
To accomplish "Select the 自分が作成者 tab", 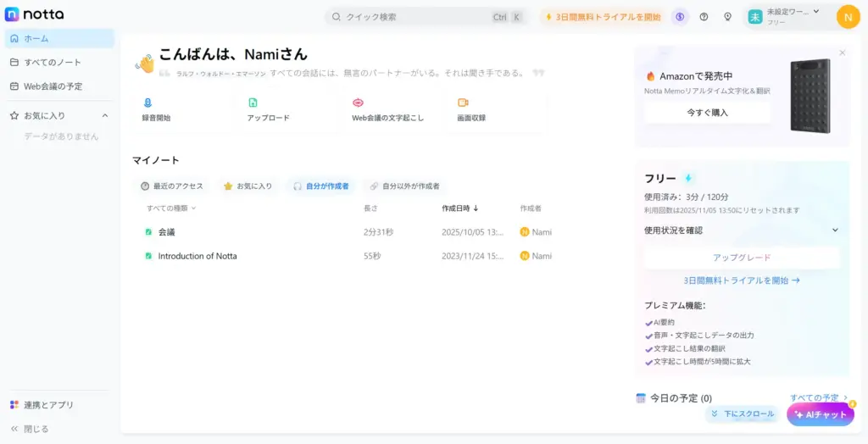I will (321, 186).
